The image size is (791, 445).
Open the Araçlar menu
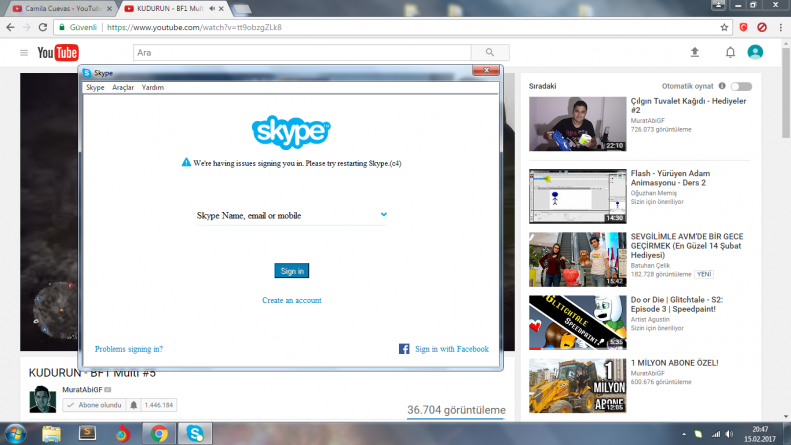(123, 87)
